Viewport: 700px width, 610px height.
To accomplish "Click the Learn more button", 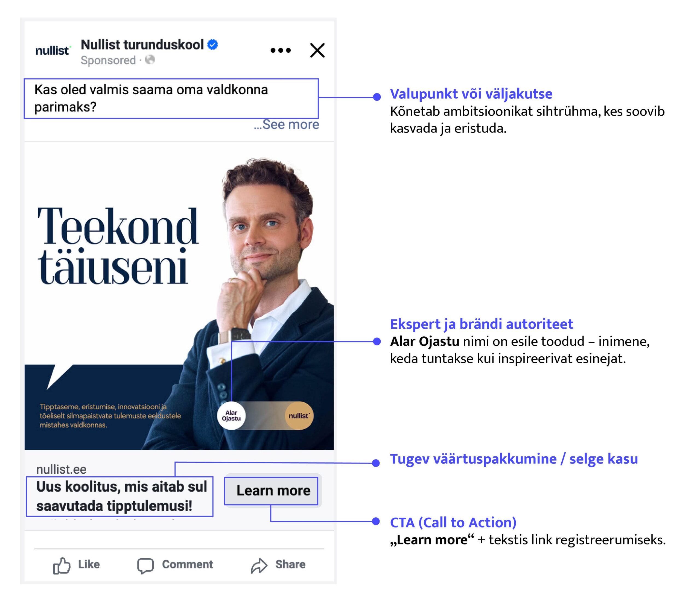I will click(x=273, y=491).
